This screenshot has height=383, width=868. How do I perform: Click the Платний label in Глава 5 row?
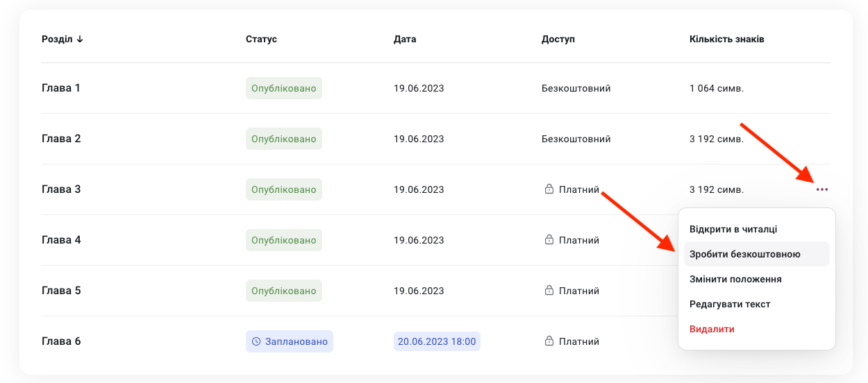pos(579,291)
